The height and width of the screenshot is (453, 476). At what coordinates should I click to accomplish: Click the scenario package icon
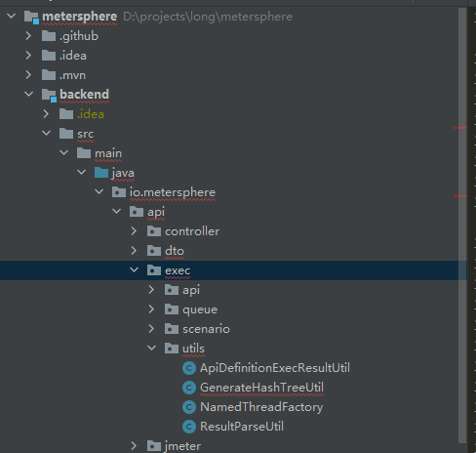click(x=172, y=329)
